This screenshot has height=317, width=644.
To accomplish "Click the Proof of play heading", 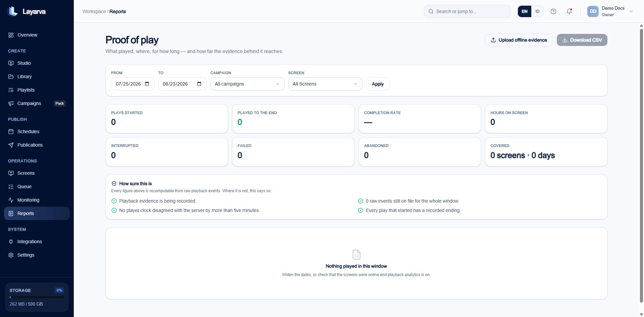I will 132,40.
